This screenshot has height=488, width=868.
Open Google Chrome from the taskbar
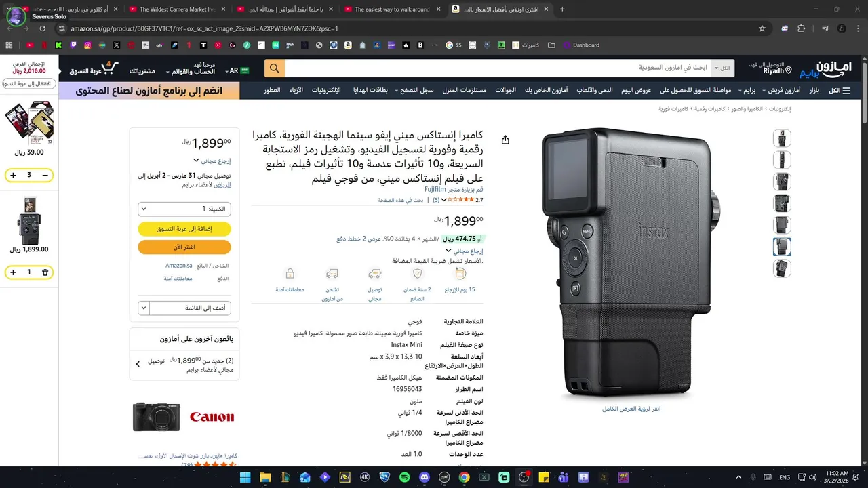464,477
